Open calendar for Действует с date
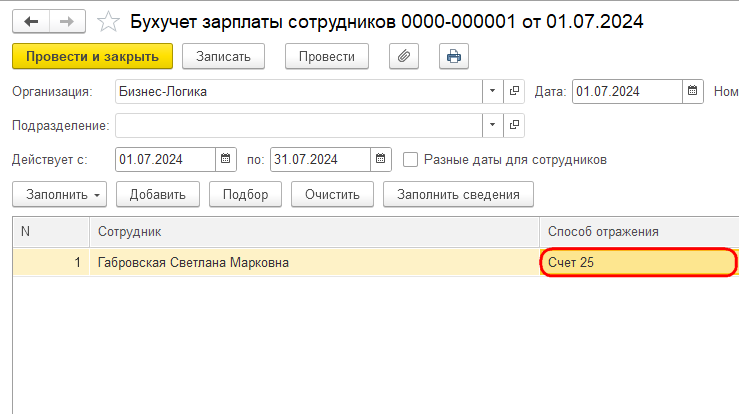The height and width of the screenshot is (414, 739). pos(226,159)
